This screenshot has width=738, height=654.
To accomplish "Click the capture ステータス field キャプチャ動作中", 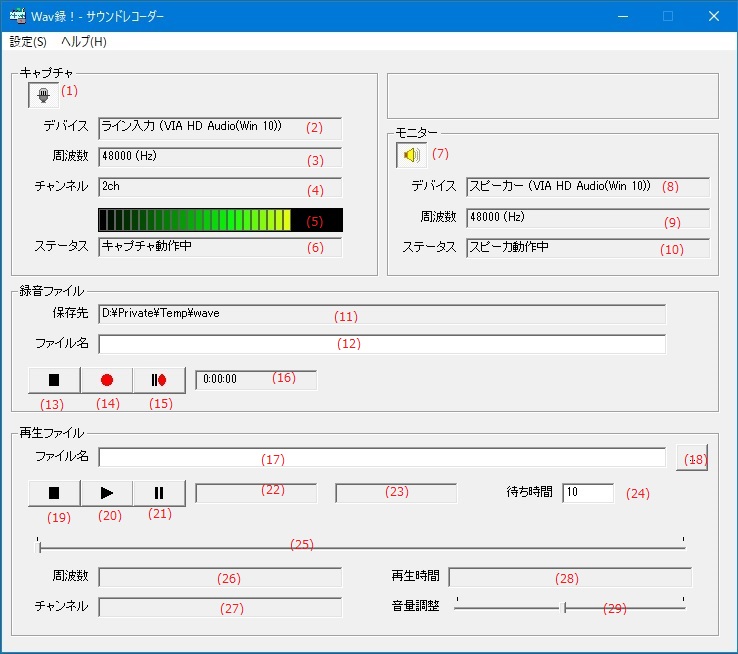I will pos(220,247).
